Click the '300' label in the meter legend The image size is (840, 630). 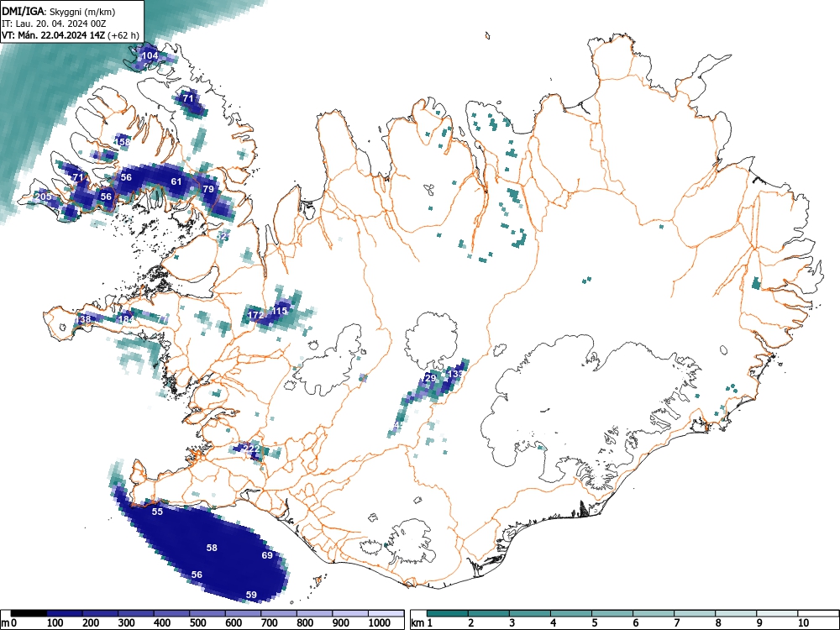[127, 622]
